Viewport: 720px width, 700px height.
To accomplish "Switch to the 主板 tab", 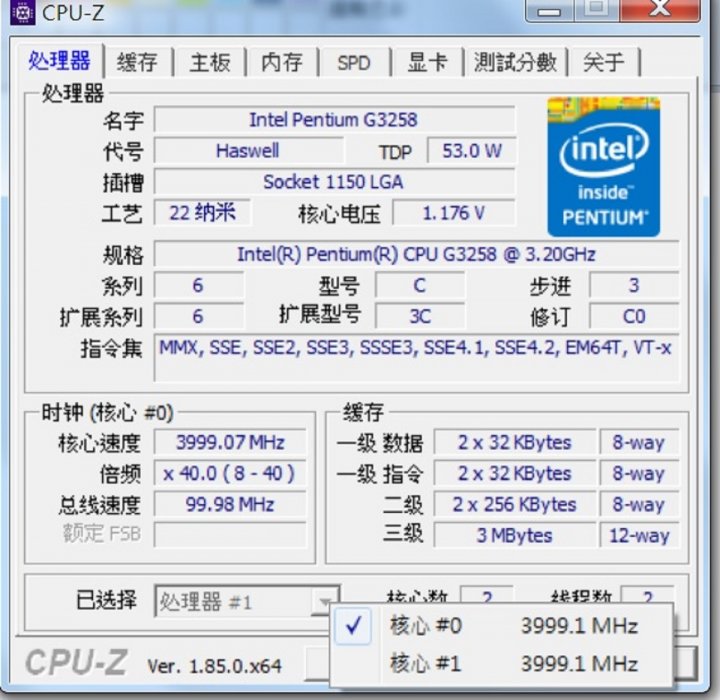I will [x=210, y=62].
